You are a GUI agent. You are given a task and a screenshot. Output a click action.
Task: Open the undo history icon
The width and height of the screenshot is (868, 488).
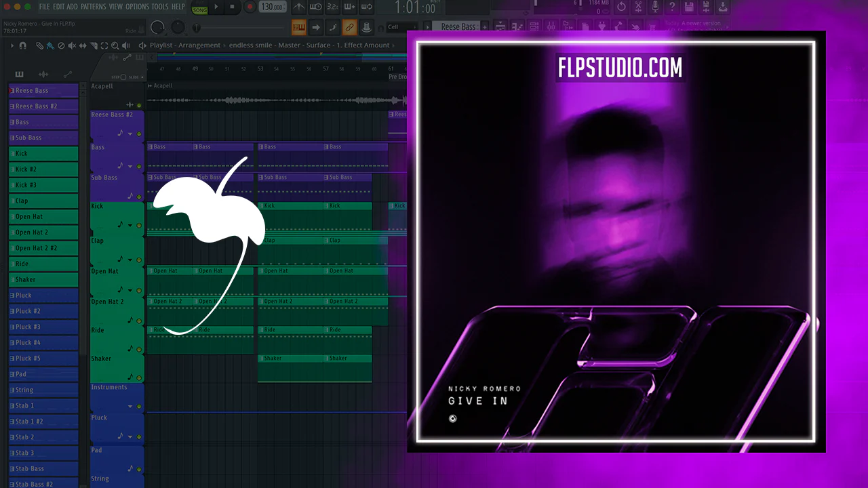tap(621, 7)
